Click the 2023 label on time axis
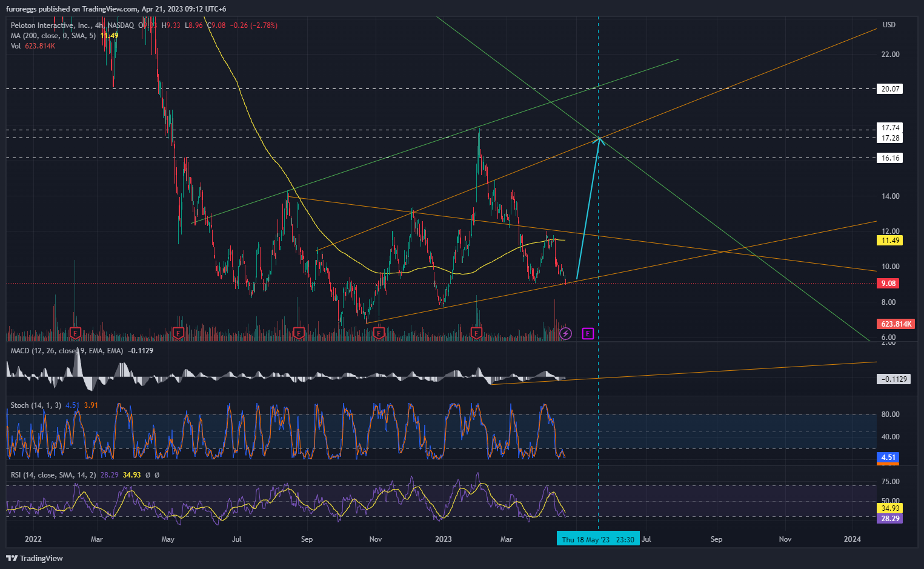Viewport: 924px width, 569px height. coord(444,539)
